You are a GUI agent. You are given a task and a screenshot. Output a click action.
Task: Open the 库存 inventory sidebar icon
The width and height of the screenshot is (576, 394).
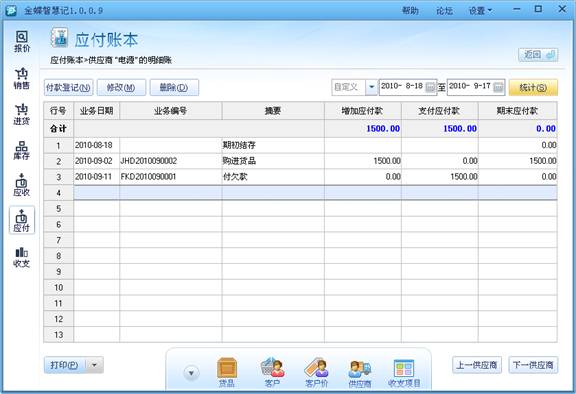click(x=22, y=150)
